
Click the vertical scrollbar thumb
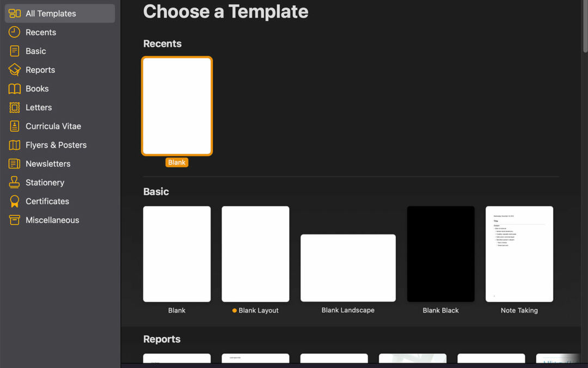(x=585, y=27)
